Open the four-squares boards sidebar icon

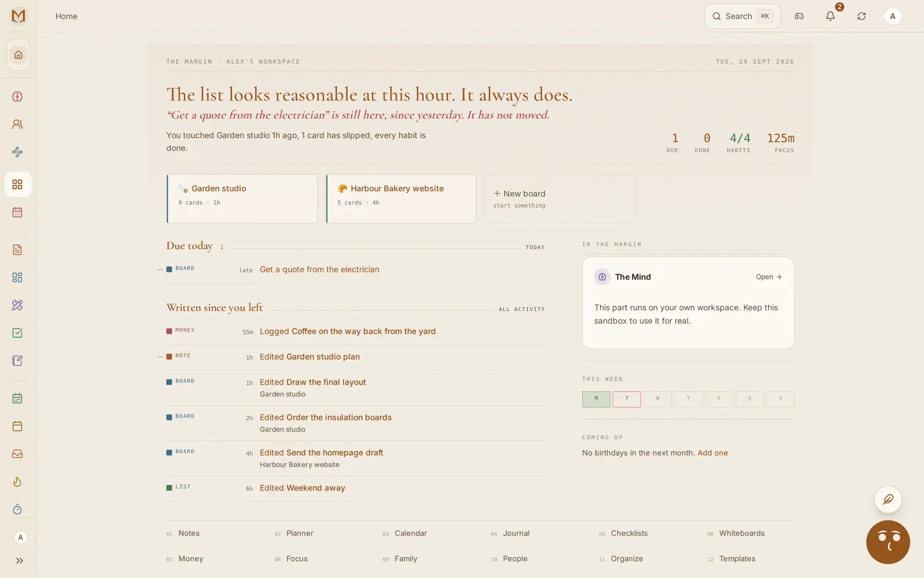click(17, 184)
